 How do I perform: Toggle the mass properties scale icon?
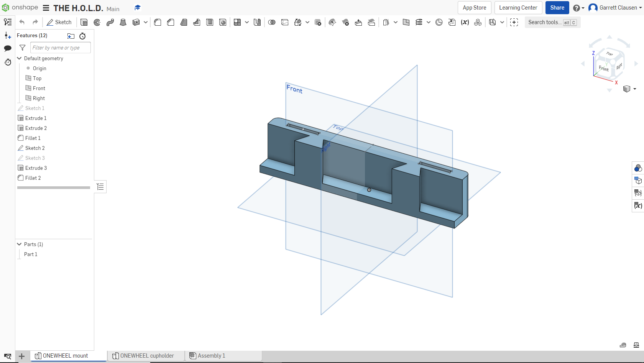(x=636, y=345)
